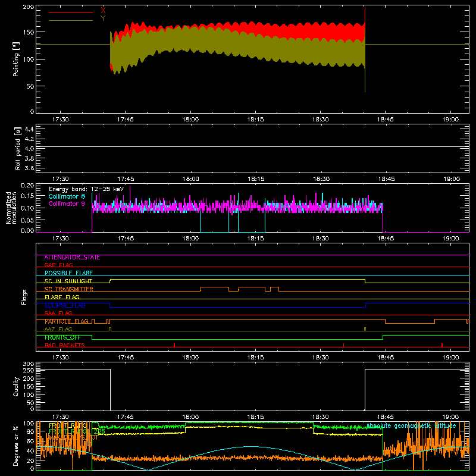Viewport: 476px width, 476px height.
Task: Click the Pointing axis title
Action: tap(16, 59)
